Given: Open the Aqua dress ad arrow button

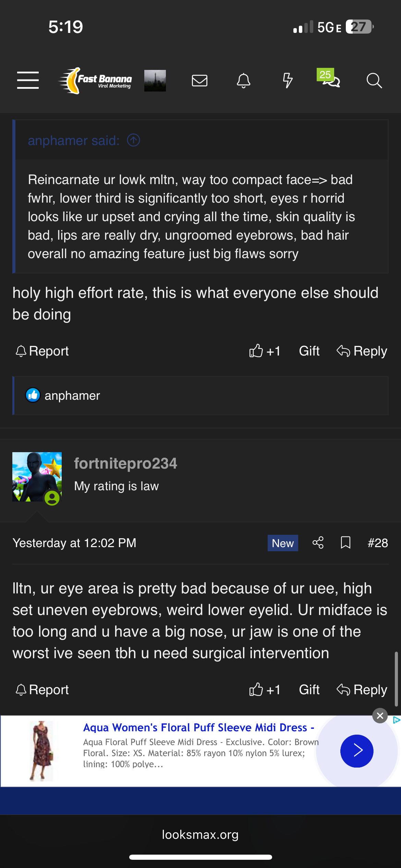Looking at the screenshot, I should click(357, 751).
